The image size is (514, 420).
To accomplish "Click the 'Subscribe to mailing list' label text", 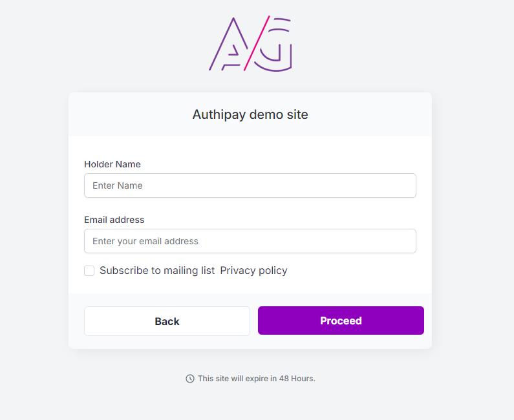I will click(x=157, y=271).
